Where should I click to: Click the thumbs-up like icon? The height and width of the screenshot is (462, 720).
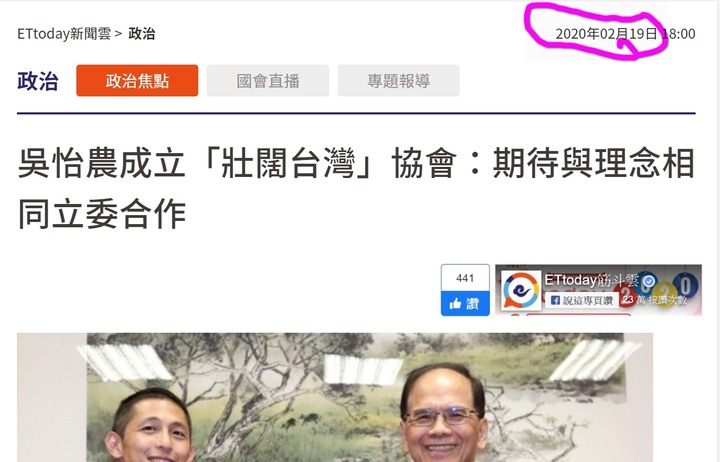coord(456,304)
